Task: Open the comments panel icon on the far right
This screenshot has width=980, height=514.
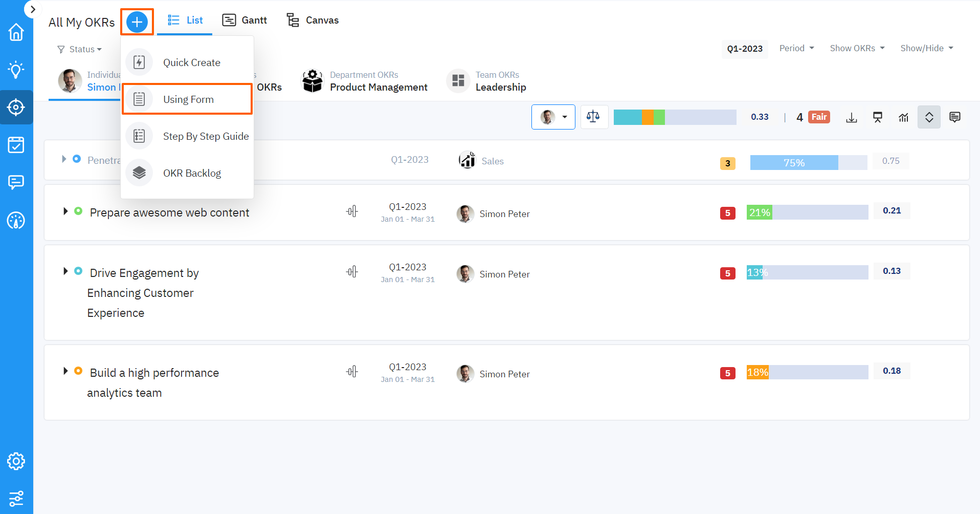Action: pyautogui.click(x=955, y=117)
